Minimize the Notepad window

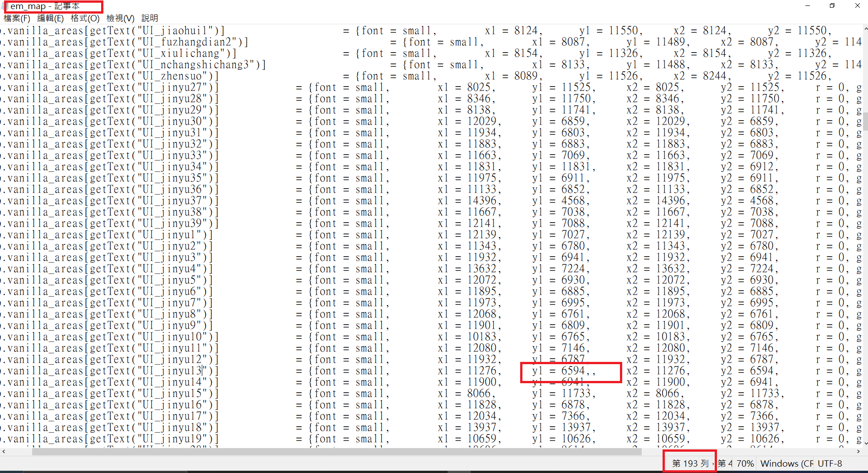click(x=808, y=6)
